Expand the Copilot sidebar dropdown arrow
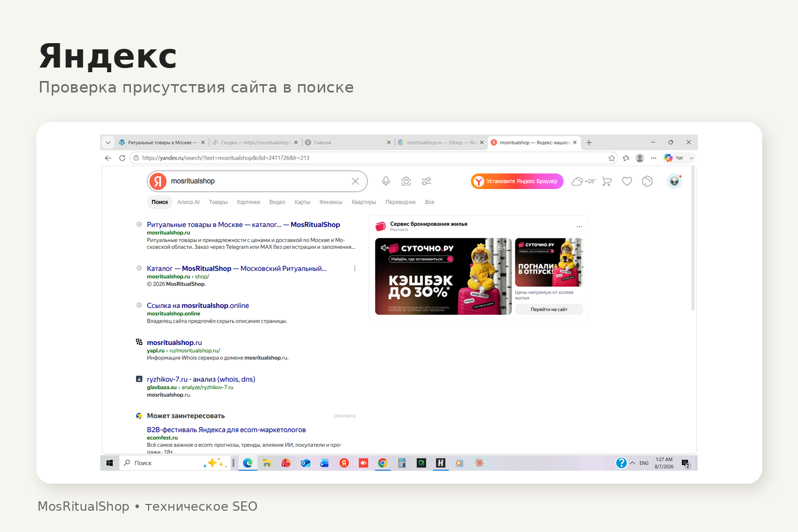Screen dimensions: 798x532 click(x=691, y=158)
